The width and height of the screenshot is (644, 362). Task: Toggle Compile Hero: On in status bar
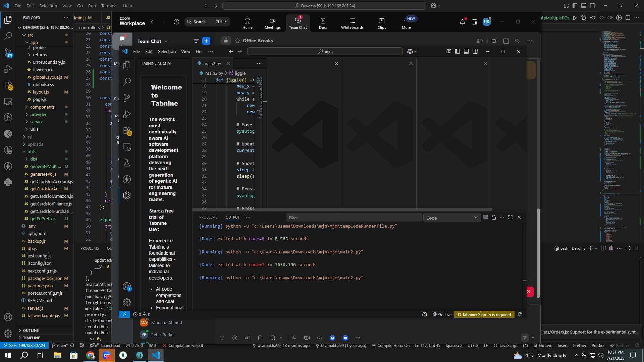point(390,346)
